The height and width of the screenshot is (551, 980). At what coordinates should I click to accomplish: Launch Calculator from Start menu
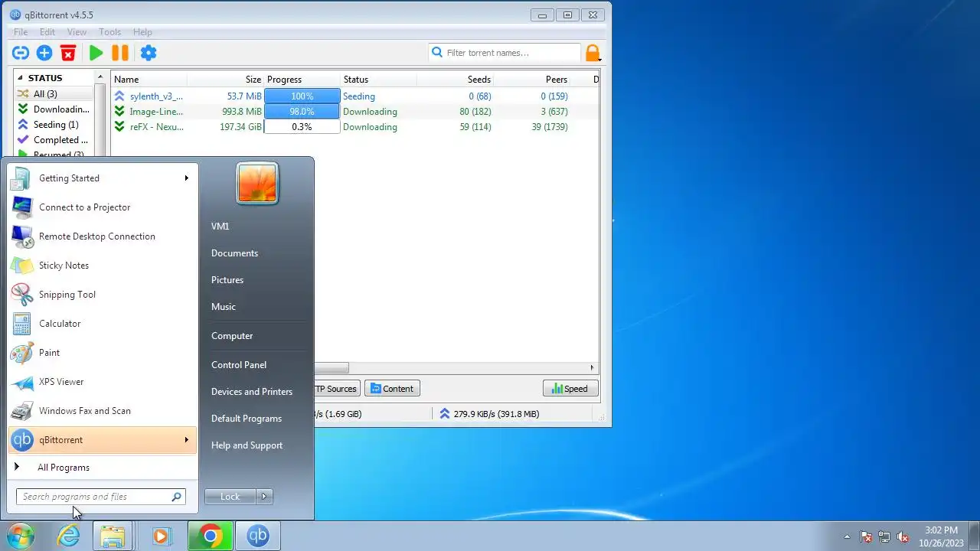[103, 324]
